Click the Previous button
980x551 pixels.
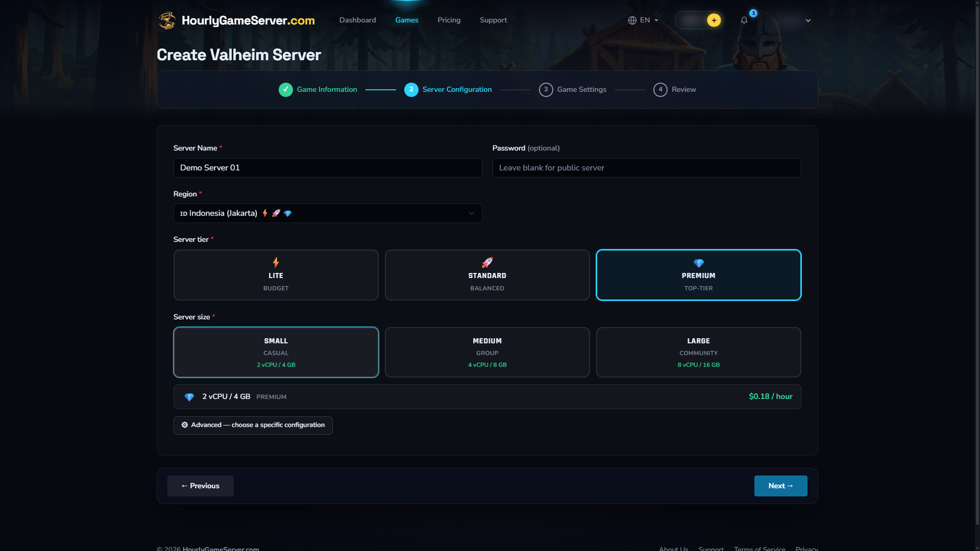coord(201,486)
